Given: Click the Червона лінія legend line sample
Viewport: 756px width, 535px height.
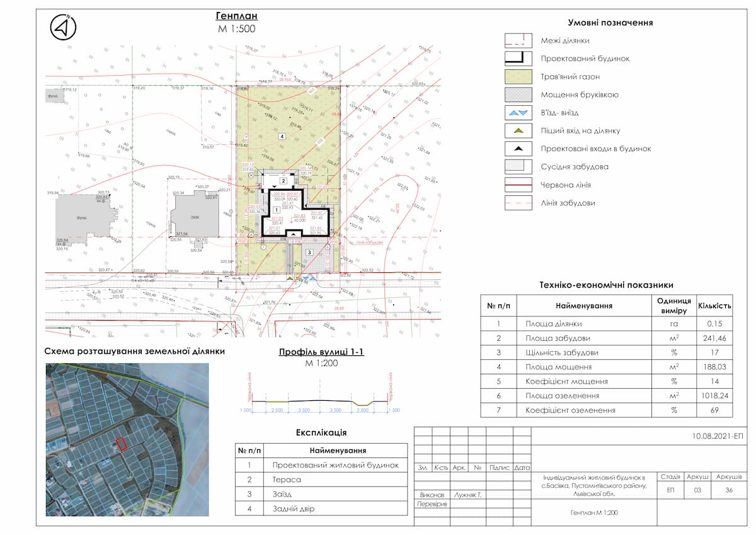Looking at the screenshot, I should pos(519,185).
